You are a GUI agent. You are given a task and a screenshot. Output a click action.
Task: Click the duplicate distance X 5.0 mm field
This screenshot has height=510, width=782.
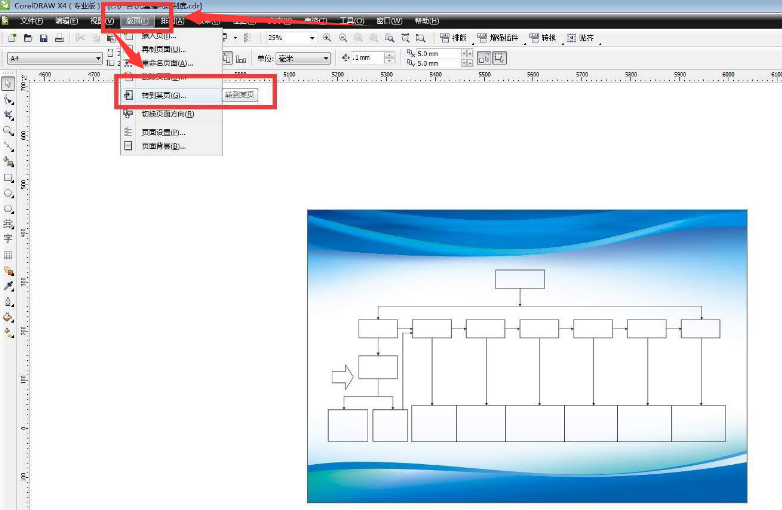pyautogui.click(x=438, y=53)
